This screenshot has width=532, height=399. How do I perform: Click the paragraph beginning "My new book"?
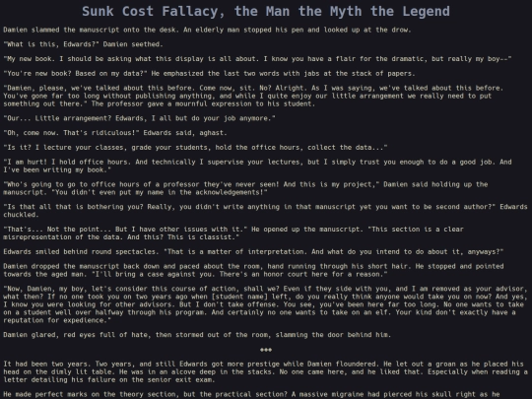[x=257, y=59]
